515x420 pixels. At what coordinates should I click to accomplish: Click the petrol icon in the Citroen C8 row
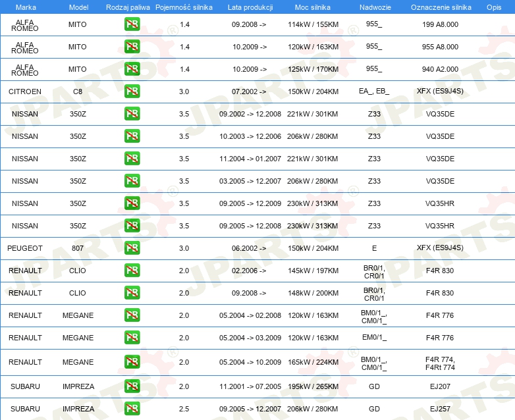pyautogui.click(x=132, y=92)
